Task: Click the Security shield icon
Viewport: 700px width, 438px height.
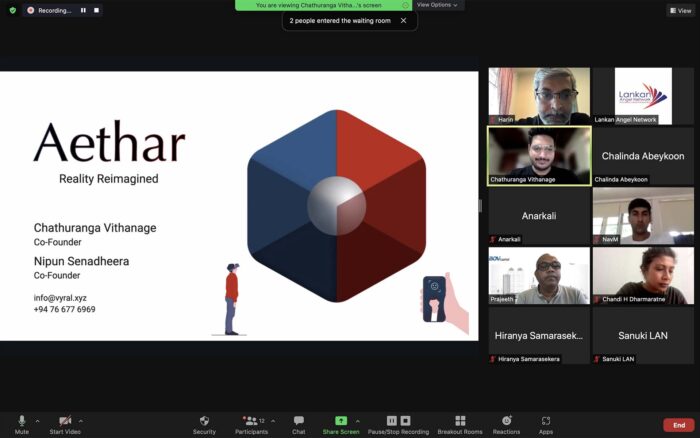Action: (x=204, y=421)
